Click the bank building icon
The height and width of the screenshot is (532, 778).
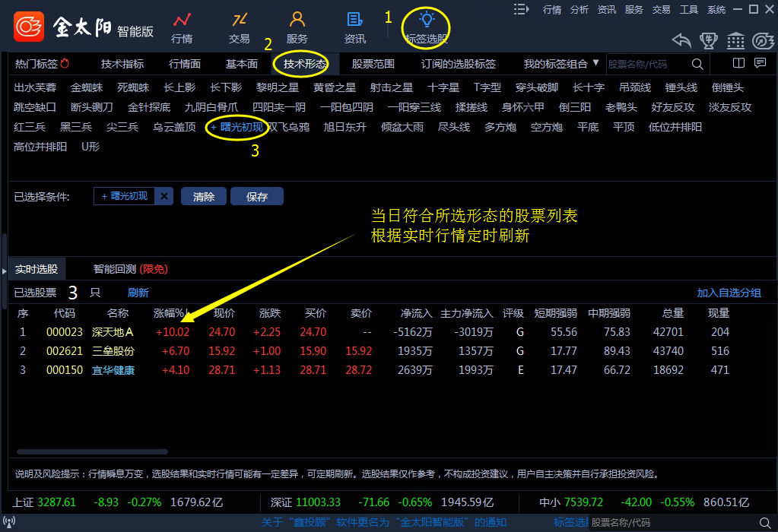coord(735,40)
